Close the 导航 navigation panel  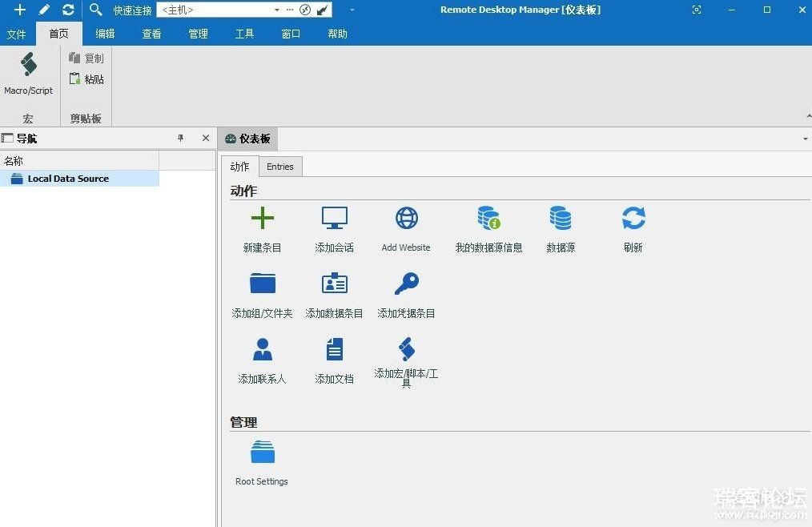click(x=206, y=139)
